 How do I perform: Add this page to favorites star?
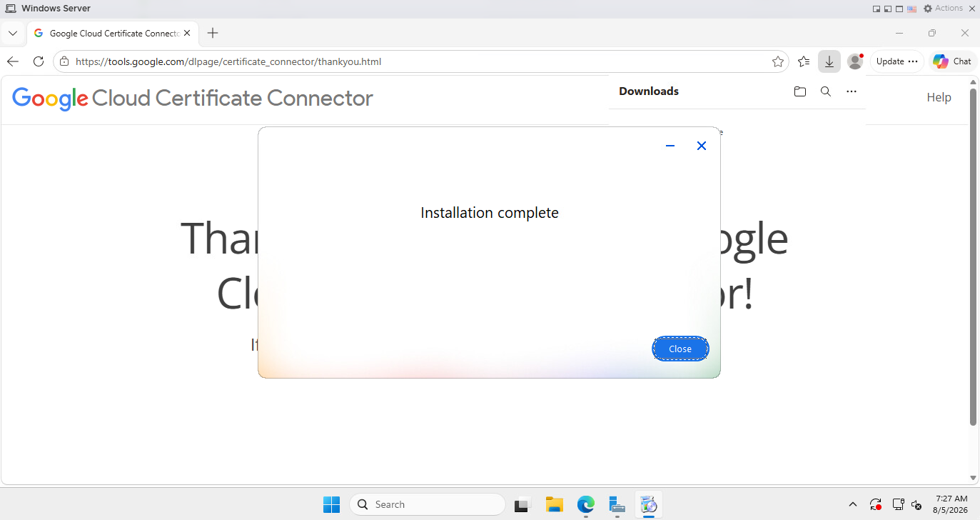pos(778,61)
